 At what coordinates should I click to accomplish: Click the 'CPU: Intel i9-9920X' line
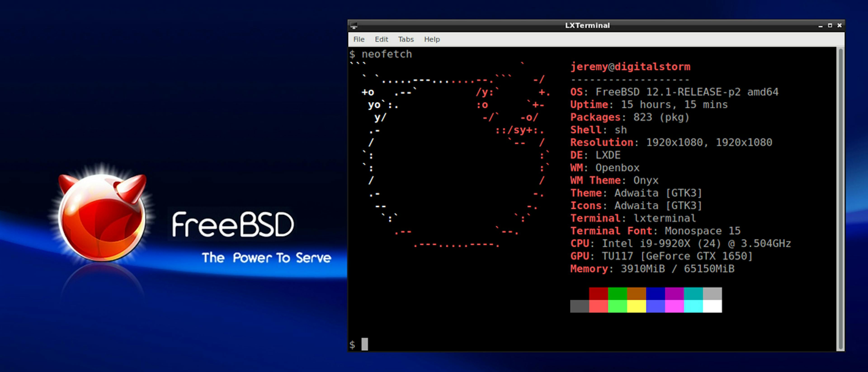coord(681,244)
